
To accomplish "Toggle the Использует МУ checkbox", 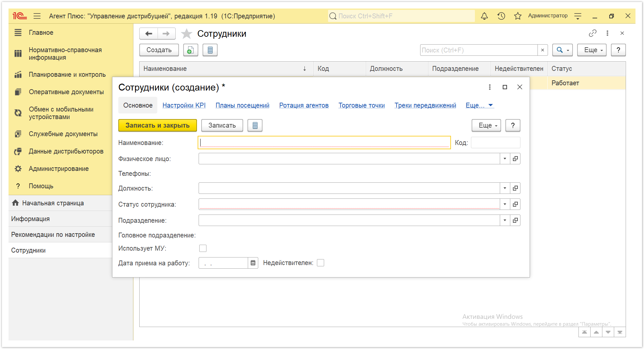I will click(x=203, y=248).
